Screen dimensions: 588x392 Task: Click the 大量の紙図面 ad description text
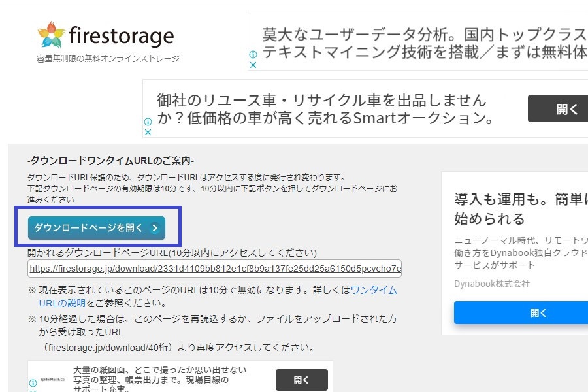tap(160, 379)
